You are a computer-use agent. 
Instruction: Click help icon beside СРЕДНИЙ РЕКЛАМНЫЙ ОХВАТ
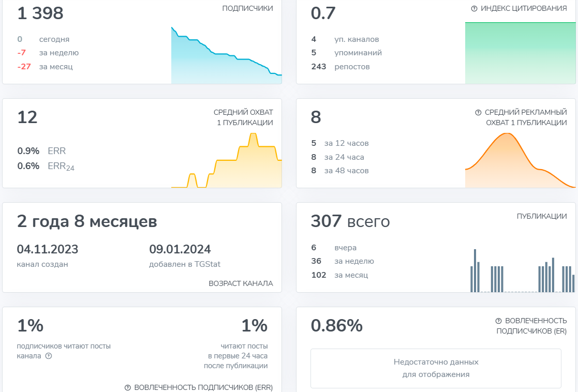pos(478,112)
